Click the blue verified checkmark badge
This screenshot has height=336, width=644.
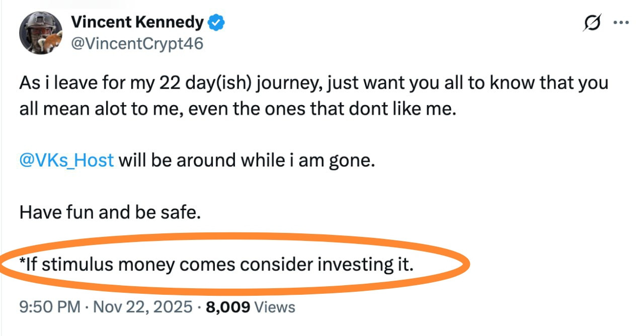tap(217, 23)
